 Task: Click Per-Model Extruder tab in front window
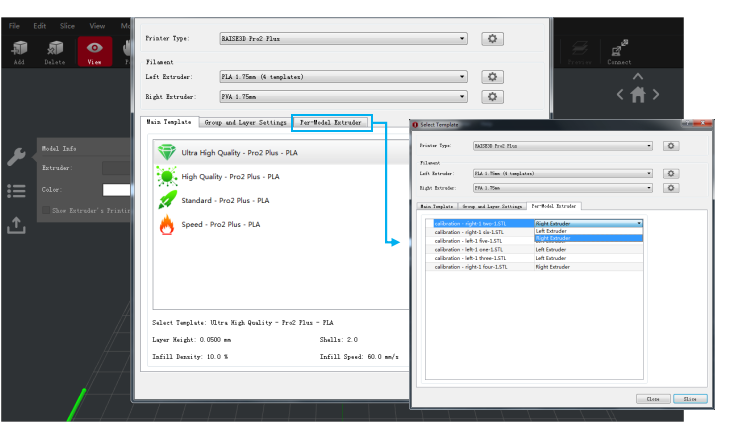[554, 206]
